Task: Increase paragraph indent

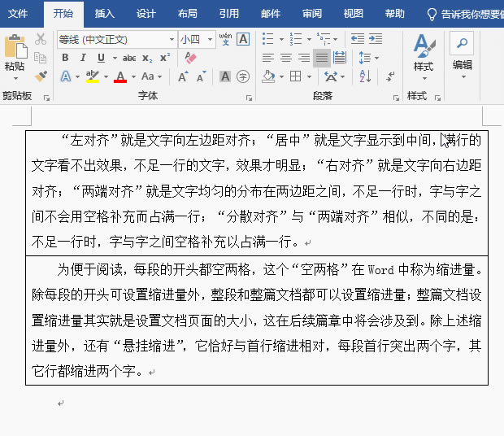Action: (376, 39)
